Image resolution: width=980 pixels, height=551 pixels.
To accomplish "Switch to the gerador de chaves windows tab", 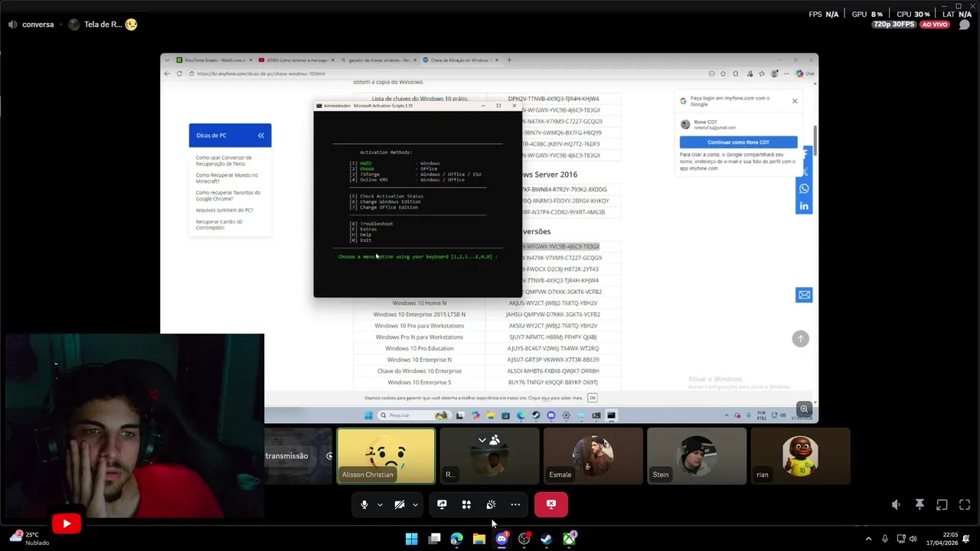I will [378, 60].
